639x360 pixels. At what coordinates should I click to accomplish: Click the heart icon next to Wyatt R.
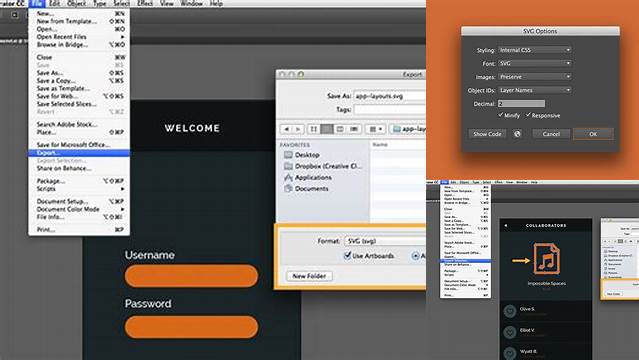tap(509, 353)
